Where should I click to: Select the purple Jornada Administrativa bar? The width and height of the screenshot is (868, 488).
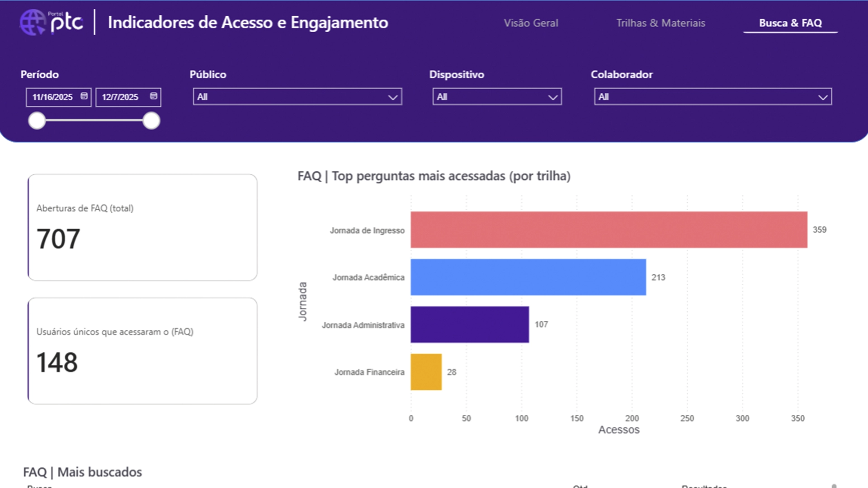[x=470, y=324]
